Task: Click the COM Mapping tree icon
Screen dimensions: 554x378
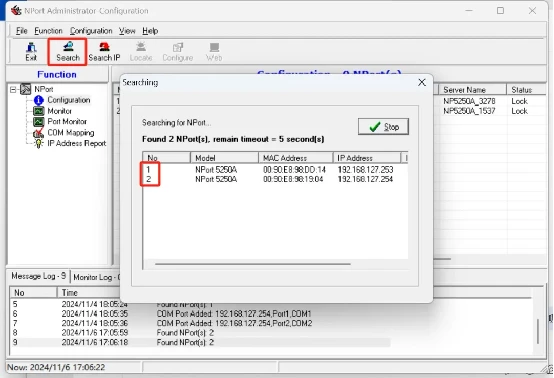Action: [39, 132]
